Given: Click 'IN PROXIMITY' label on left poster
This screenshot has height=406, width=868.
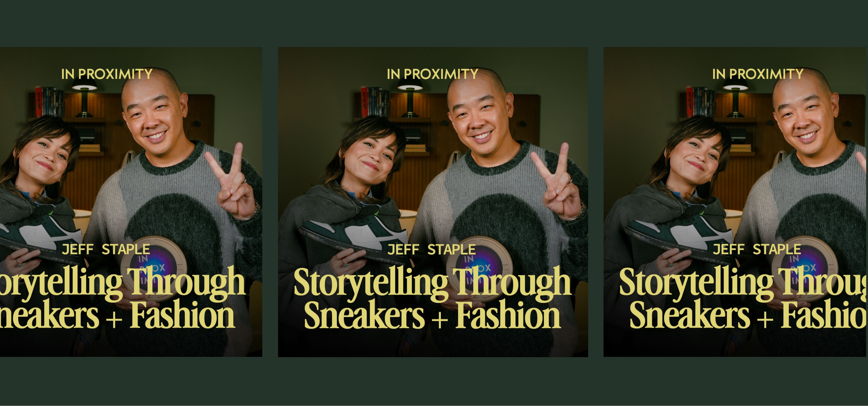Looking at the screenshot, I should (107, 74).
